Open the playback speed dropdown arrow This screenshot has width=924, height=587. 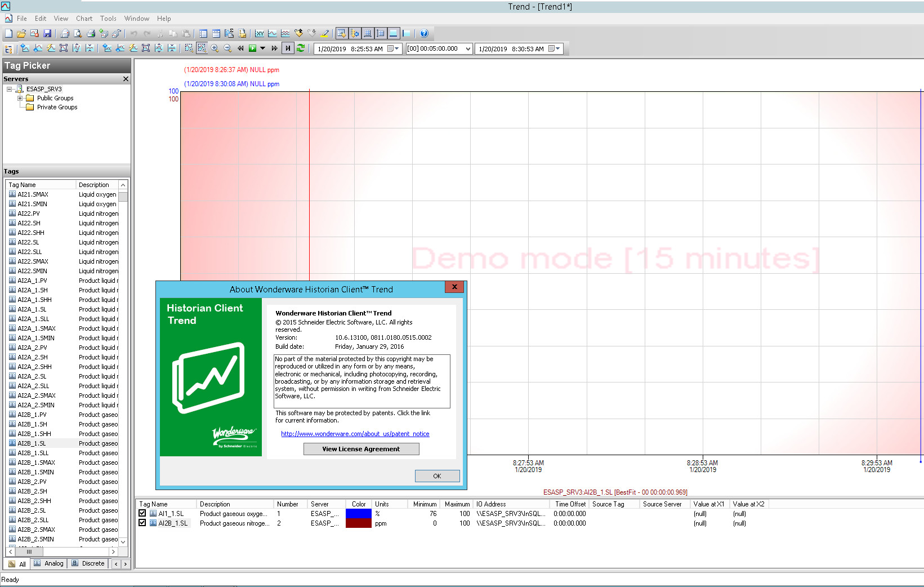[262, 48]
